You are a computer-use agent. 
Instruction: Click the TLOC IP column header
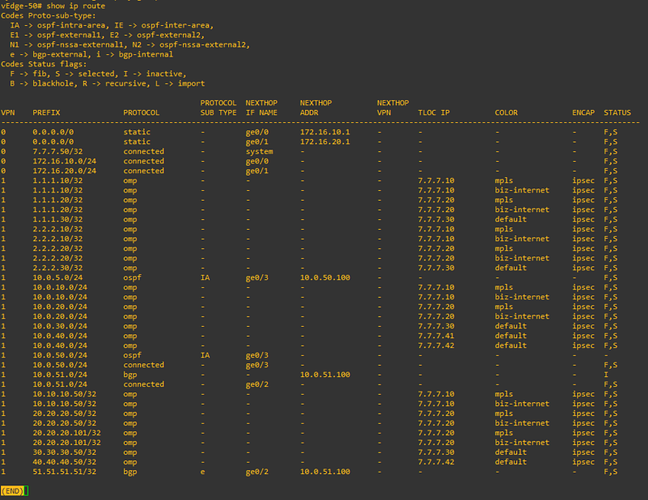(434, 112)
